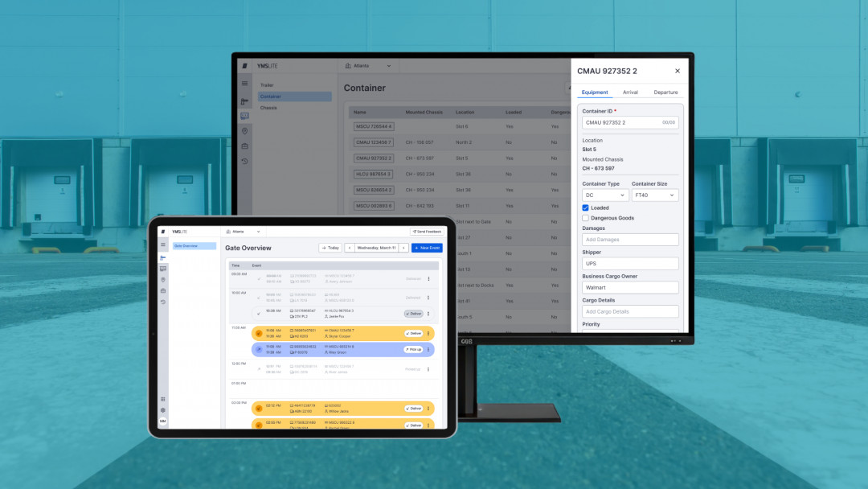This screenshot has height=489, width=868.
Task: Close the CMAU 927352 2 details panel
Action: 677,71
